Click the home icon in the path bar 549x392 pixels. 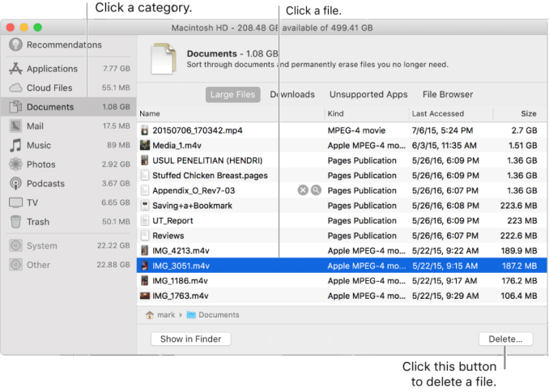[x=150, y=314]
